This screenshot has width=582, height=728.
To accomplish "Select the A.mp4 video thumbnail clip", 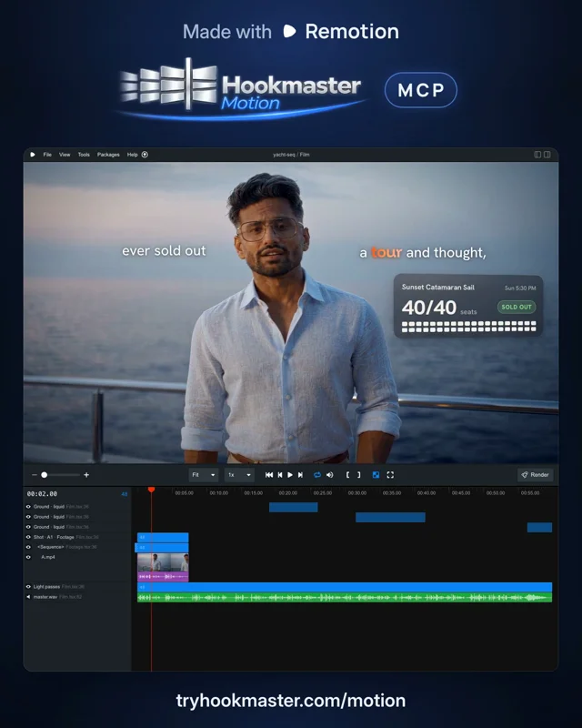I will point(163,562).
